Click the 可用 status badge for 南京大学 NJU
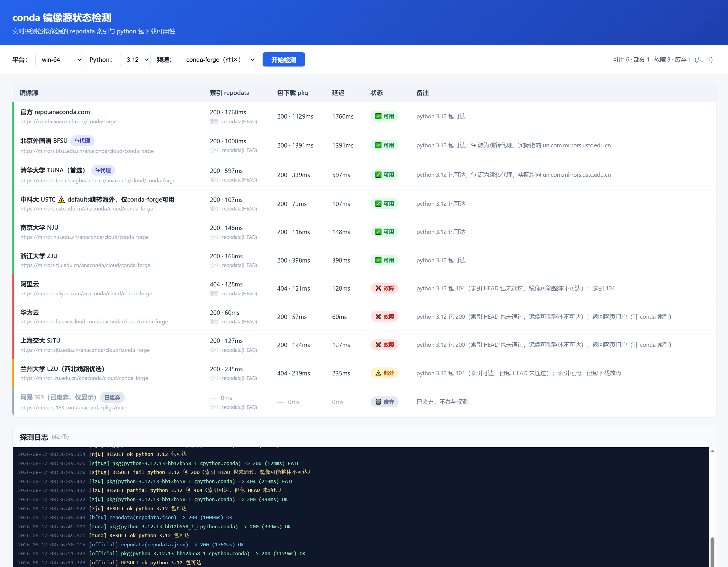The height and width of the screenshot is (567, 728). point(384,232)
